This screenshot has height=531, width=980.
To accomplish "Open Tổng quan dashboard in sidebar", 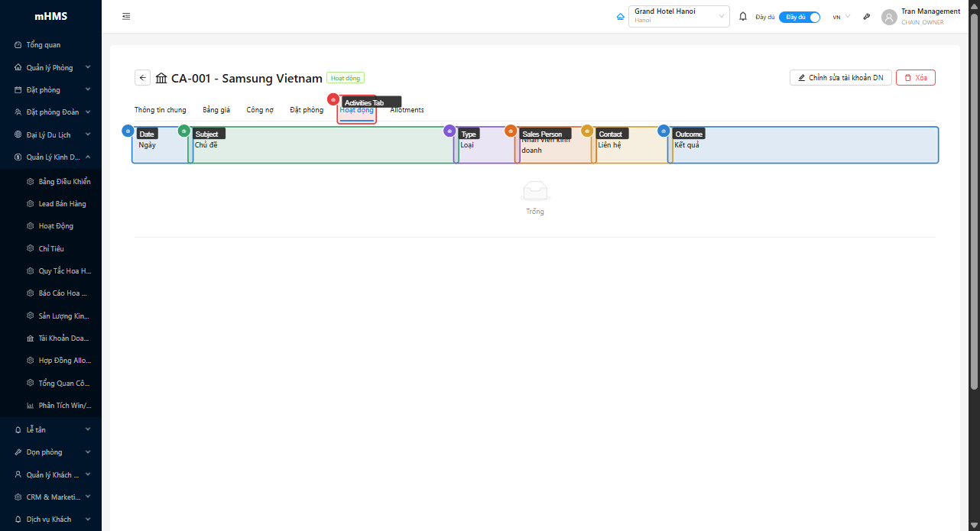I will (x=44, y=45).
